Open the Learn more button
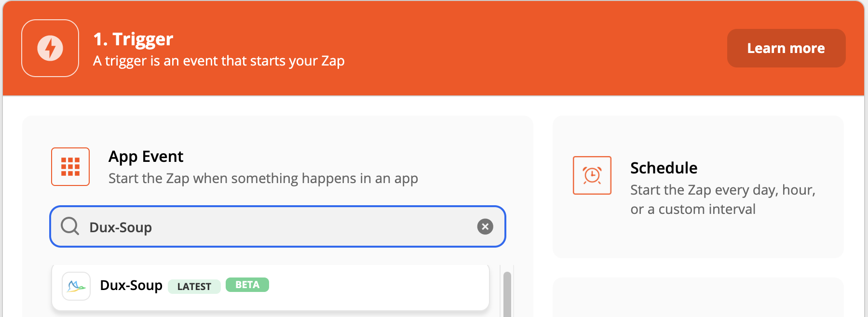This screenshot has width=868, height=317. tap(786, 48)
